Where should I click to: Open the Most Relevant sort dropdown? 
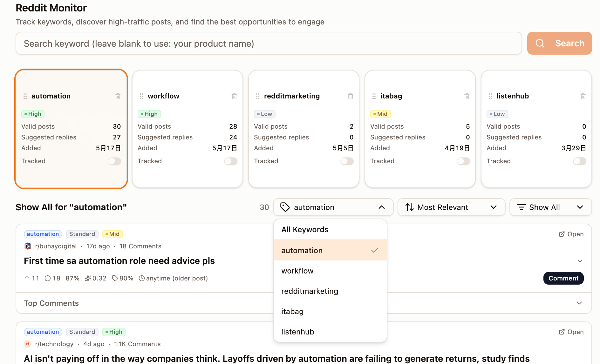[x=451, y=207]
